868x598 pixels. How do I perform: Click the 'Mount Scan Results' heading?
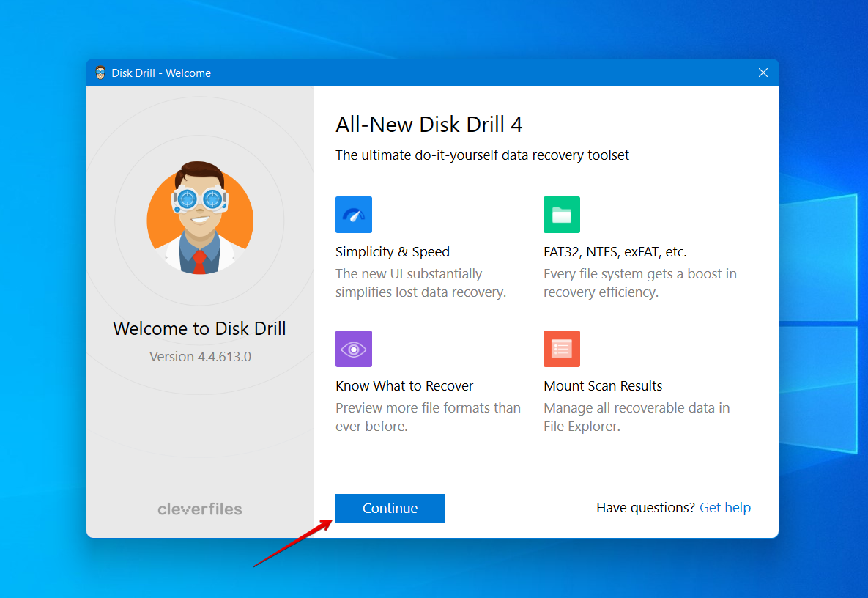[603, 386]
